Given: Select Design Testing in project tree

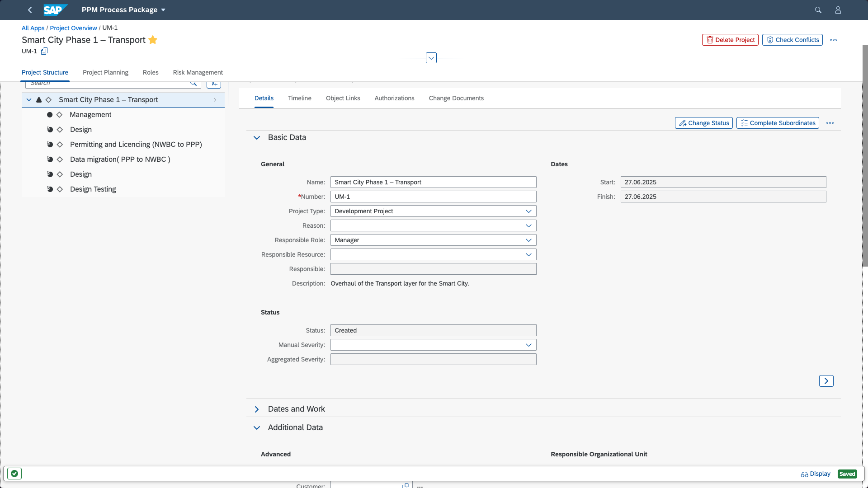Looking at the screenshot, I should pos(93,189).
